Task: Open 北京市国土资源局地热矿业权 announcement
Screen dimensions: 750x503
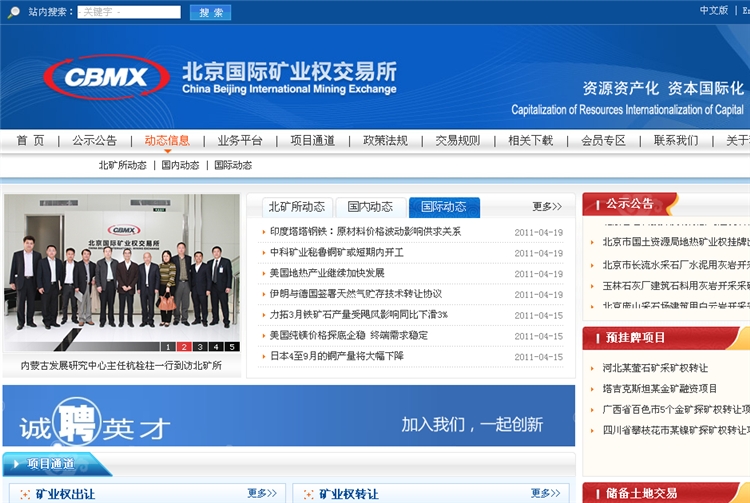Action: pos(676,242)
